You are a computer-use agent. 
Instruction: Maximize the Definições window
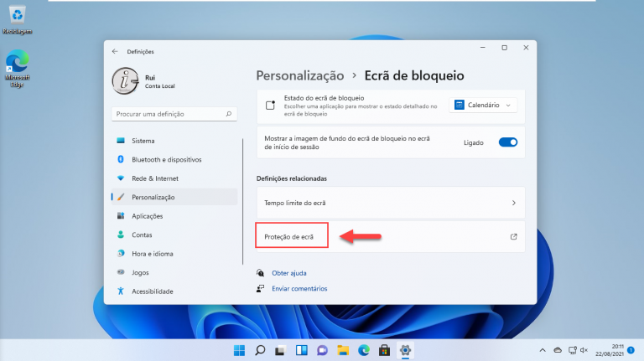click(x=504, y=48)
